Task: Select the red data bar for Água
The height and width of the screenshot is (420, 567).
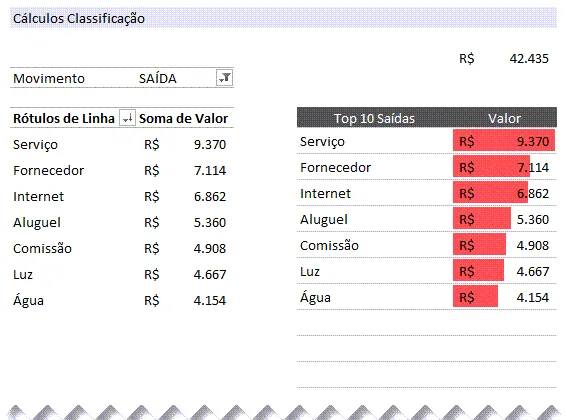Action: [x=475, y=297]
